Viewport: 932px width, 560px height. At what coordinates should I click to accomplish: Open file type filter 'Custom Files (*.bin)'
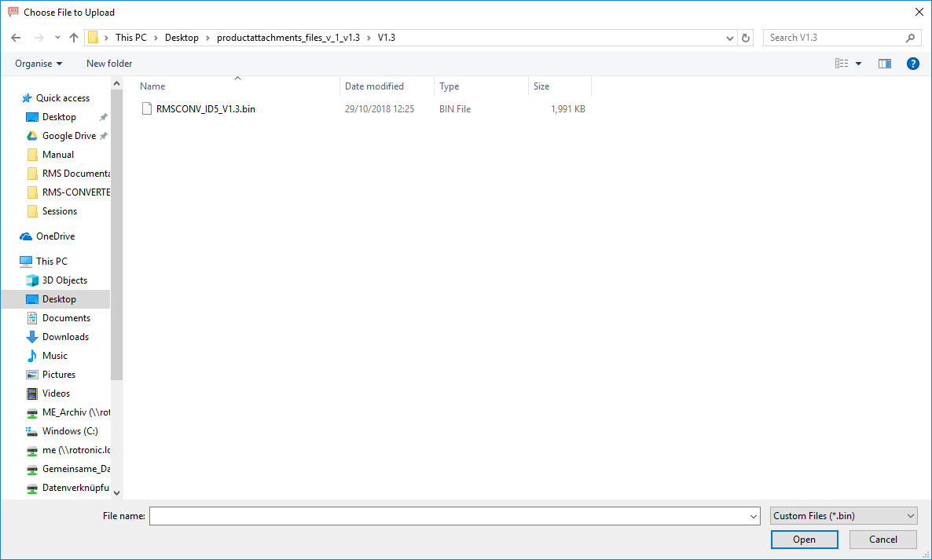click(x=843, y=516)
